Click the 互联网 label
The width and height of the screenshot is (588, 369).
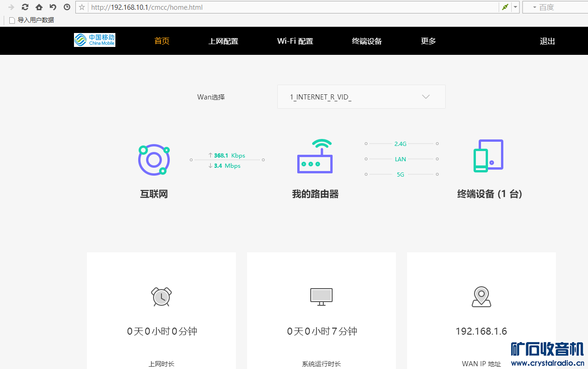tap(154, 194)
